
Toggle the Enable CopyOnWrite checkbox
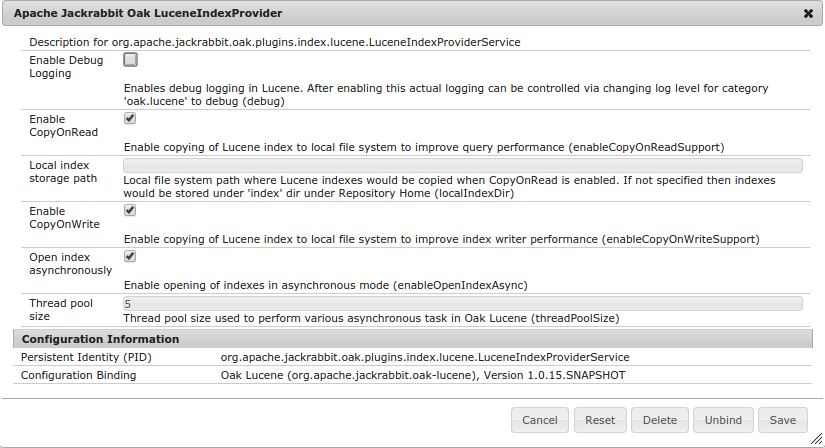130,210
